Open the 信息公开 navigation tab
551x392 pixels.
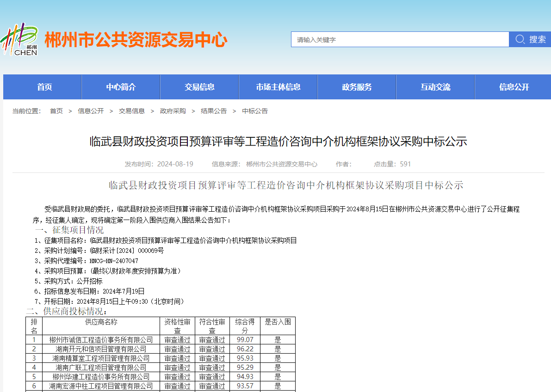click(x=514, y=87)
